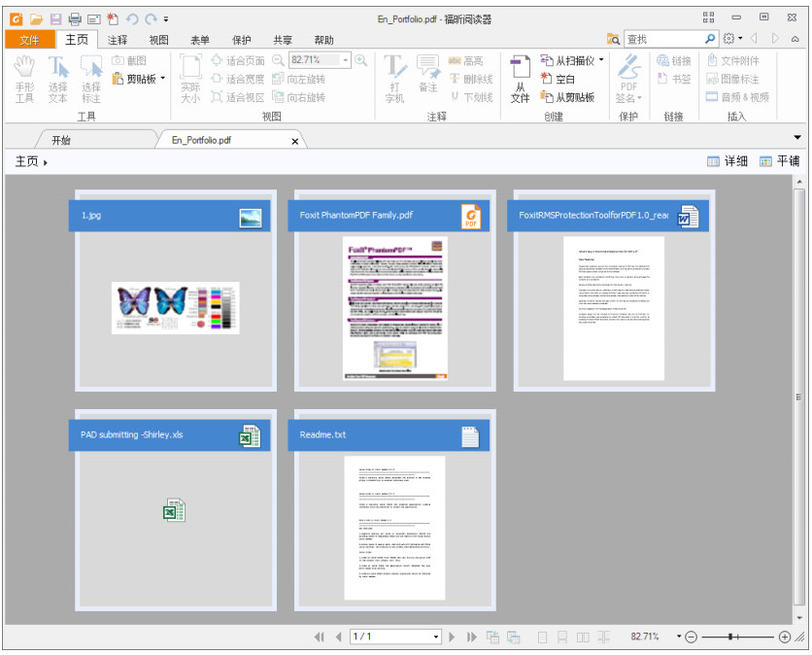
Task: Open the page number dropdown in status bar
Action: click(435, 637)
